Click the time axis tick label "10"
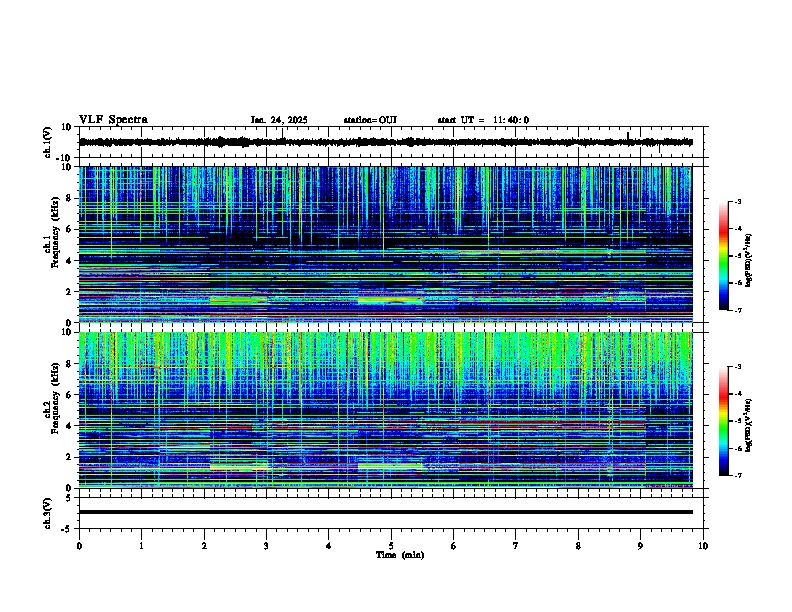This screenshot has height=612, width=792. [x=703, y=546]
